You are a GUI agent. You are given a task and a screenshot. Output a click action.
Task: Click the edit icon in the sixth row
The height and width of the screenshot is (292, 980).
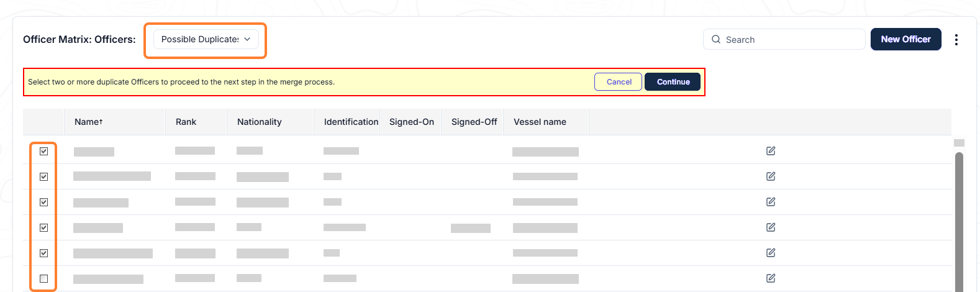(771, 278)
